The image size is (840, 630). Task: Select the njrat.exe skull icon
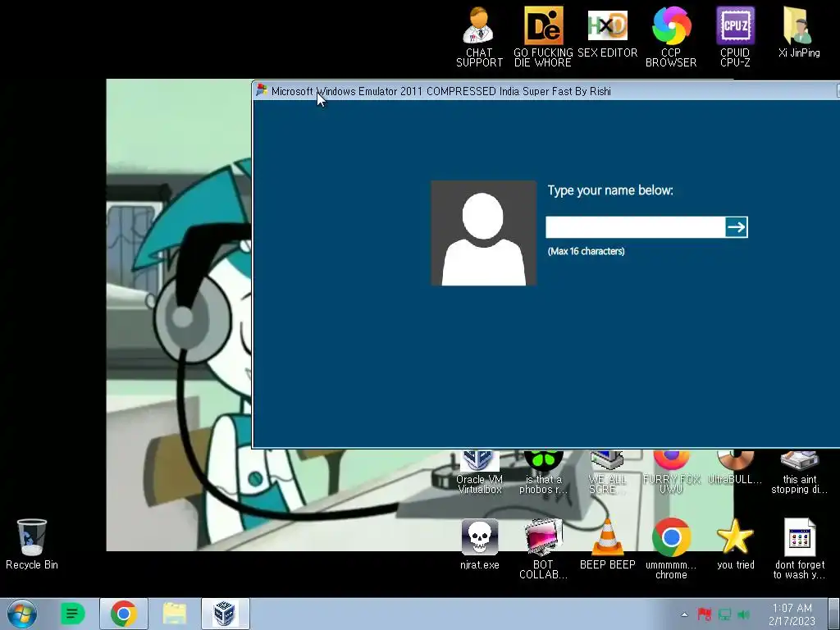(x=479, y=544)
